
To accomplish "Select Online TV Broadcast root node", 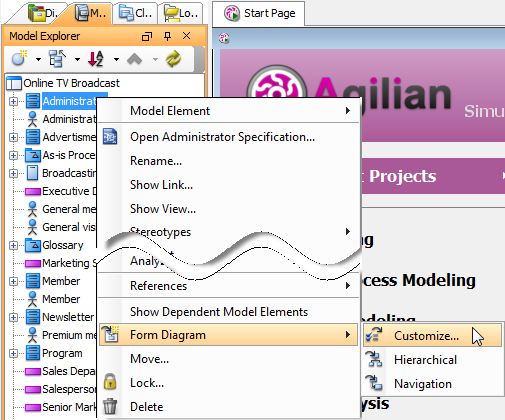I will point(71,83).
